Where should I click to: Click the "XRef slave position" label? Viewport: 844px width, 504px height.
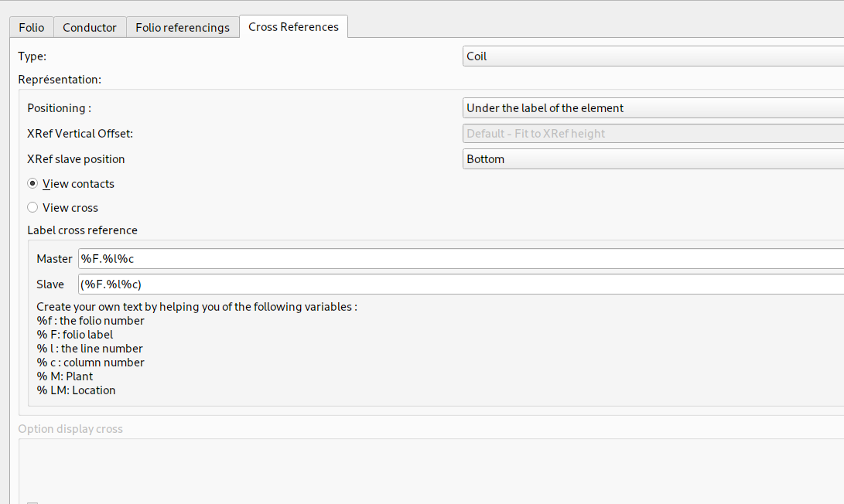coord(76,159)
